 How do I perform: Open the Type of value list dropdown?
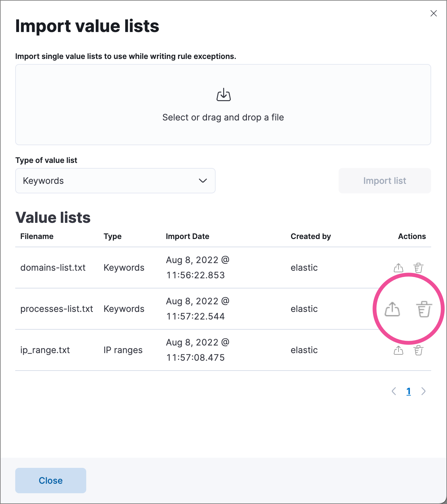(x=115, y=181)
